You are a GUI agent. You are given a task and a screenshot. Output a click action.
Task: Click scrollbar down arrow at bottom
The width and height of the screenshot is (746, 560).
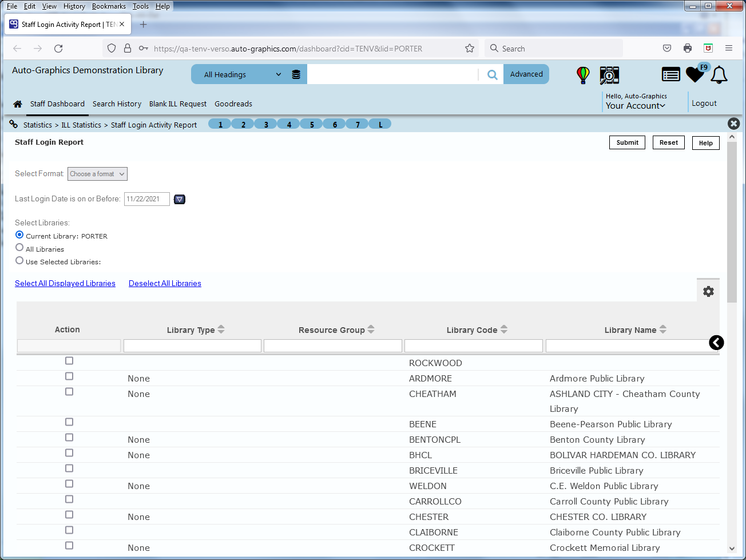(x=732, y=549)
